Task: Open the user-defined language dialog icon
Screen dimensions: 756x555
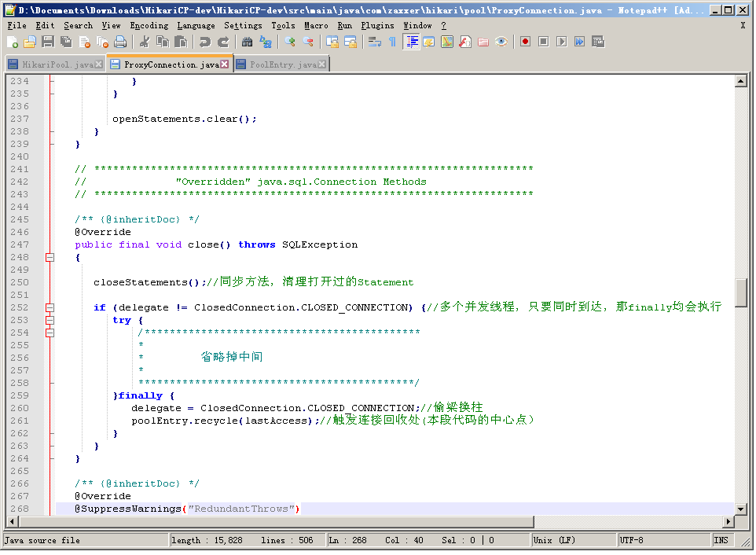Action: tap(428, 42)
